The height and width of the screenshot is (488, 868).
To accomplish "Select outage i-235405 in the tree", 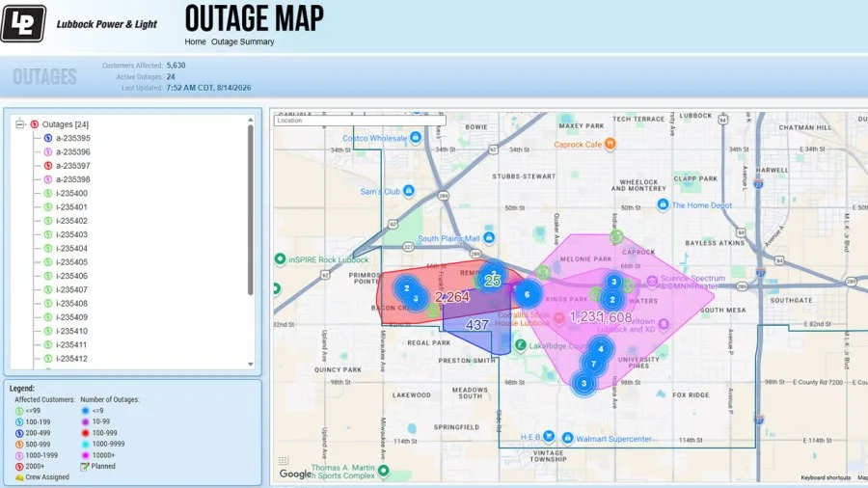I will (71, 262).
